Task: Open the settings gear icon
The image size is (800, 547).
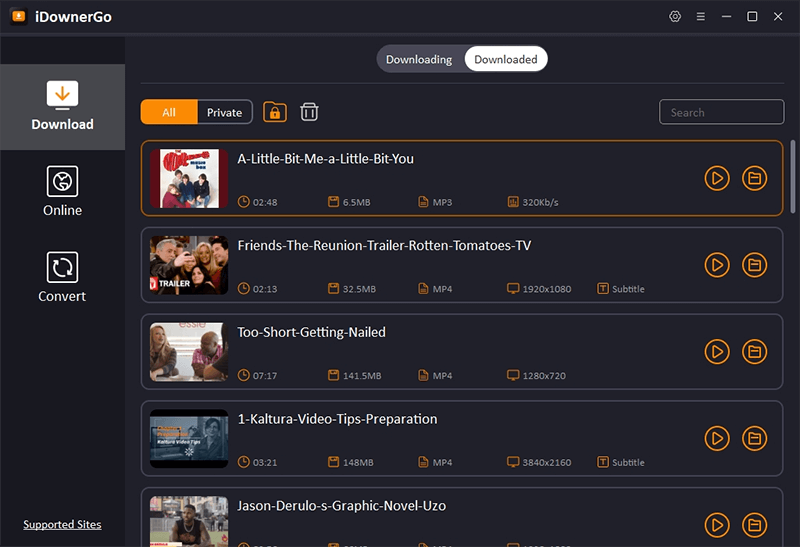Action: tap(676, 17)
